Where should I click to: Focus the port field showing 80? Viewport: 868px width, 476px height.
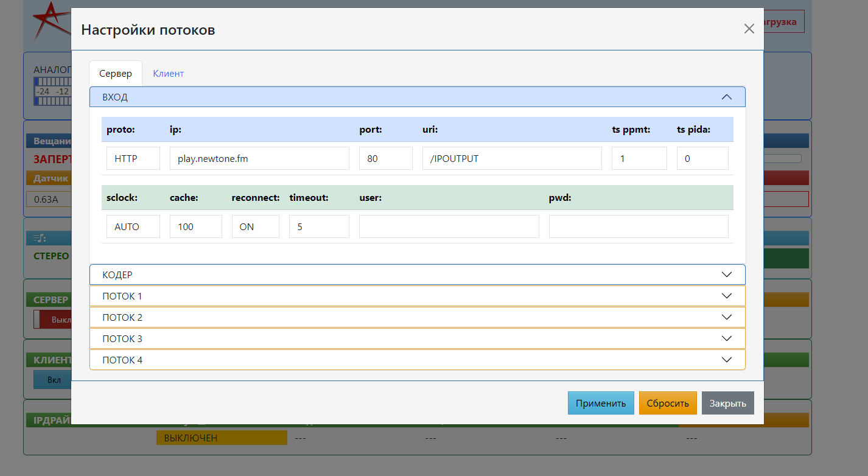tap(385, 158)
